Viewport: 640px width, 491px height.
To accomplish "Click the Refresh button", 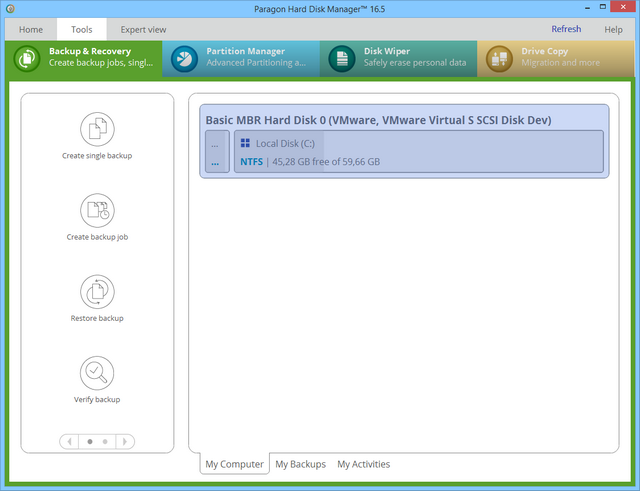I will pos(566,30).
